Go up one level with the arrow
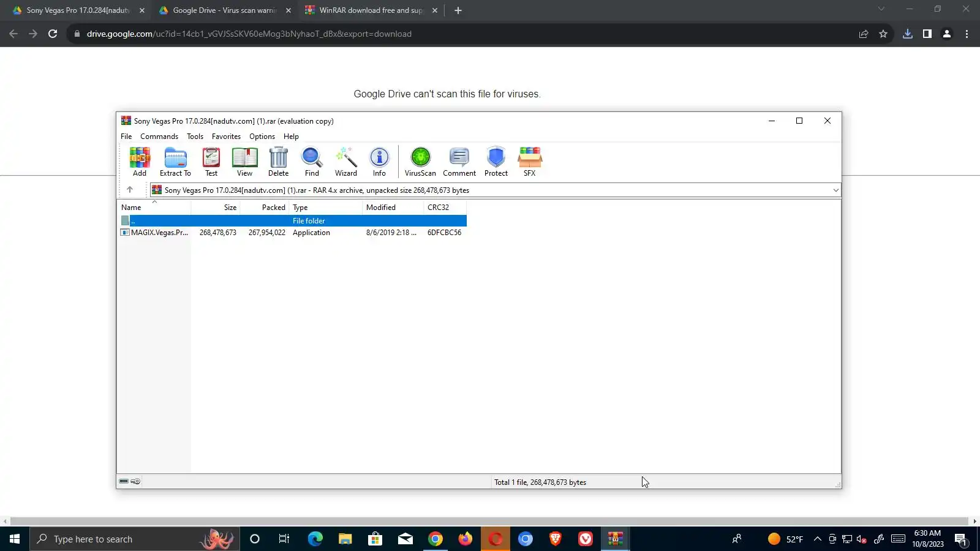Screen dimensions: 980x551 click(130, 190)
